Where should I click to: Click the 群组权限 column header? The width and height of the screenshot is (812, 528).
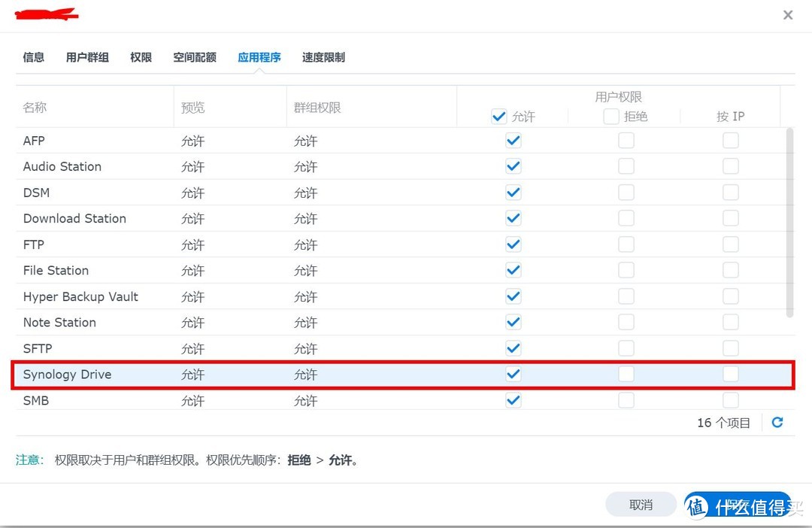317,108
